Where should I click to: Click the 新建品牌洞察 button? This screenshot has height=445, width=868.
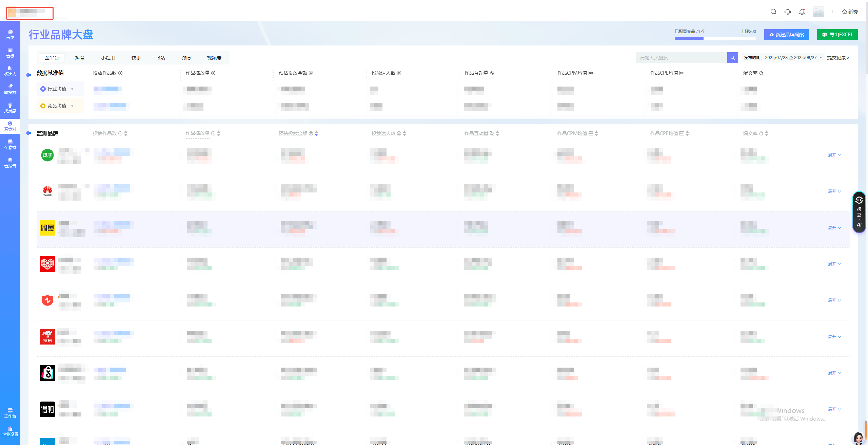pos(786,35)
